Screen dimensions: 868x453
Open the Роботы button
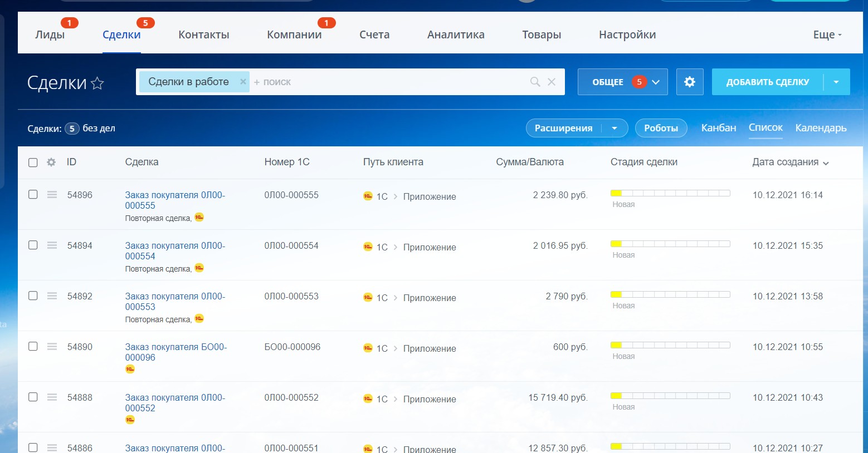[661, 128]
